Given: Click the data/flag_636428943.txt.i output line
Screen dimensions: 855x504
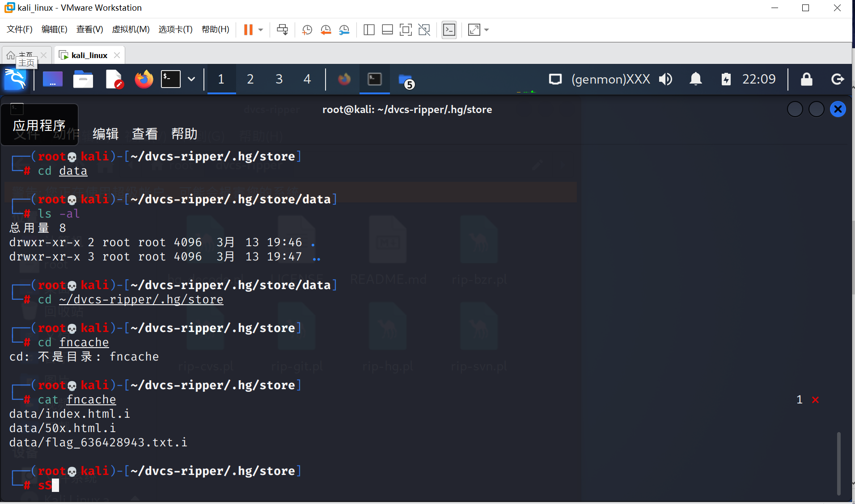Looking at the screenshot, I should coord(98,442).
